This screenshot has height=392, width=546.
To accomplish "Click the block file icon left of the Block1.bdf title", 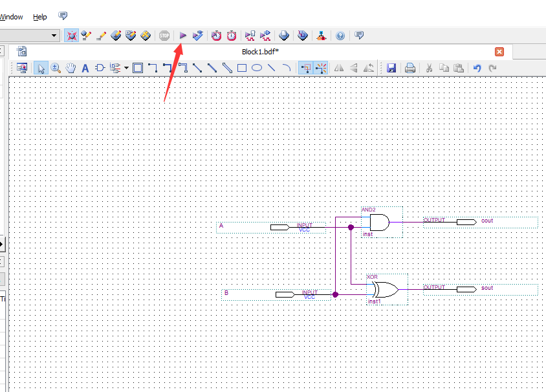I will pos(22,51).
